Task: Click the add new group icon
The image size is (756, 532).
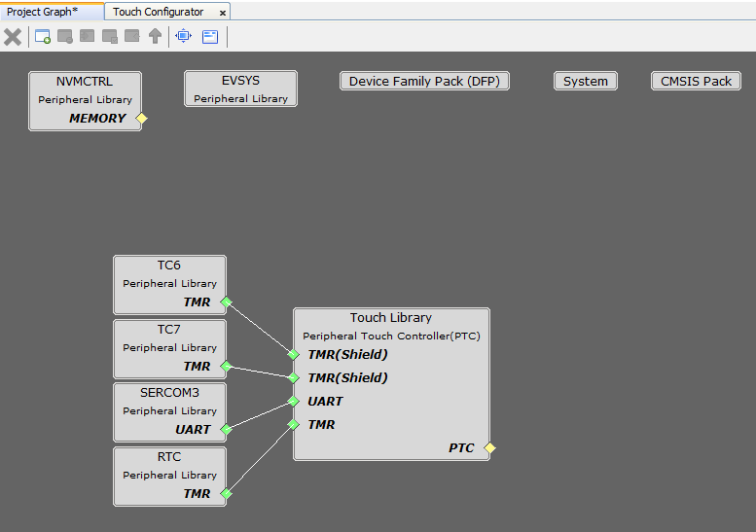Action: click(43, 37)
